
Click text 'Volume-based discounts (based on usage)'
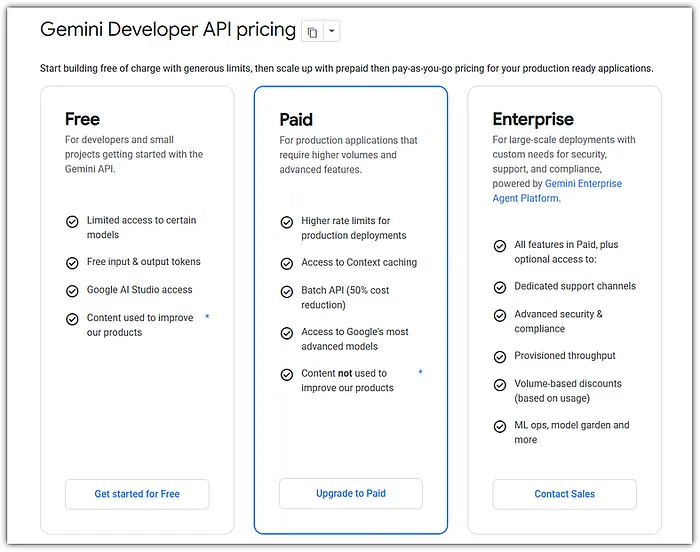point(568,391)
